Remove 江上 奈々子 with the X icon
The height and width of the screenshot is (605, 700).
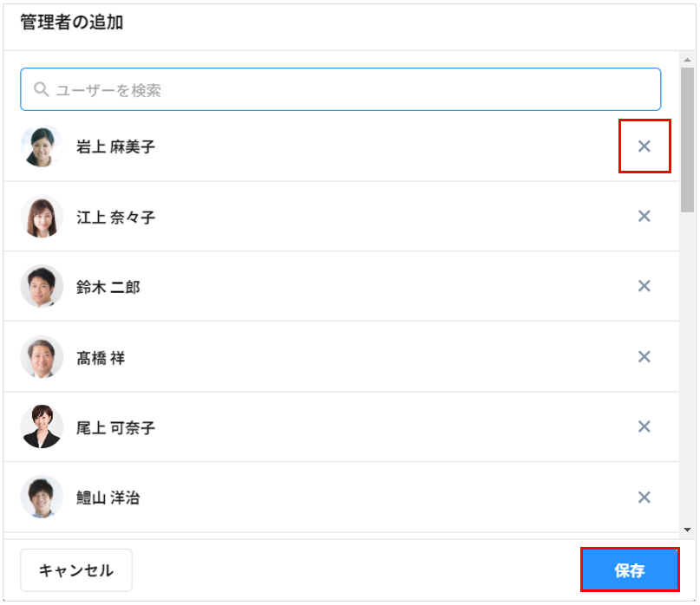point(644,217)
